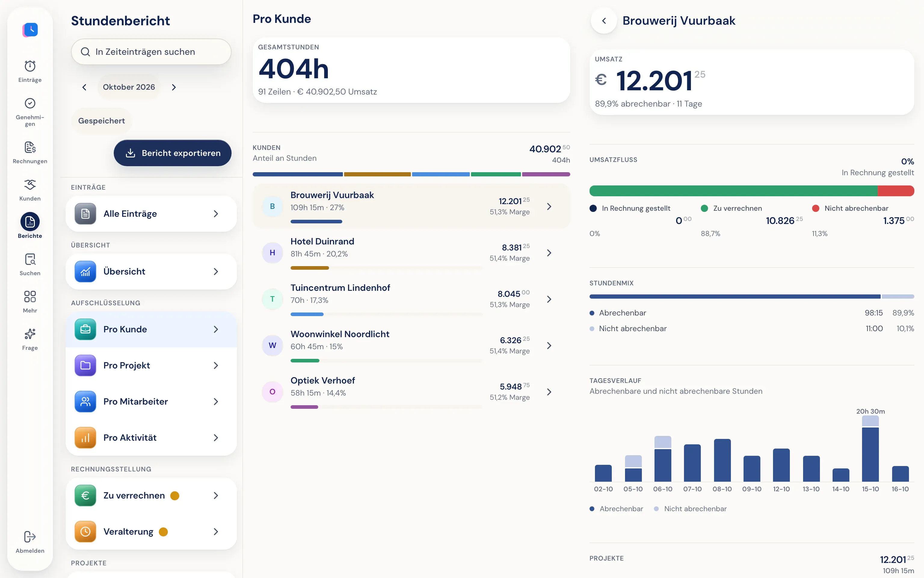
Task: Click the Pro Aktivität bar chart icon
Action: click(x=85, y=438)
